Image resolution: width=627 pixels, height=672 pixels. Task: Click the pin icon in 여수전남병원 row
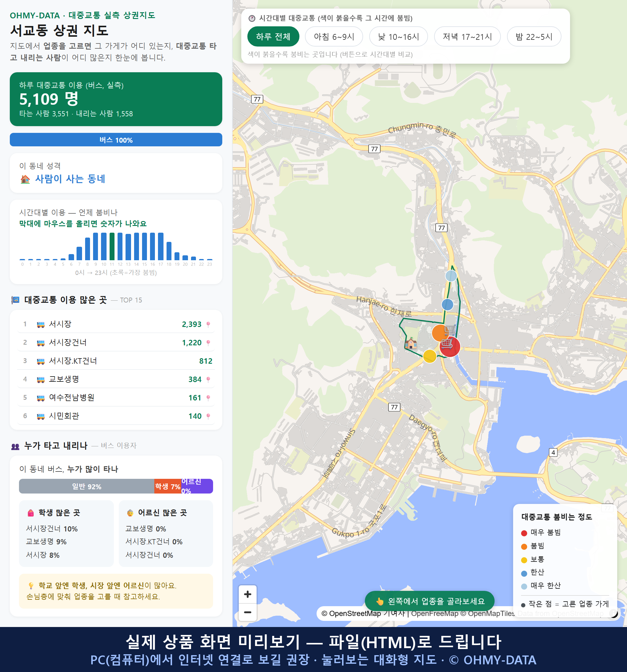(208, 398)
